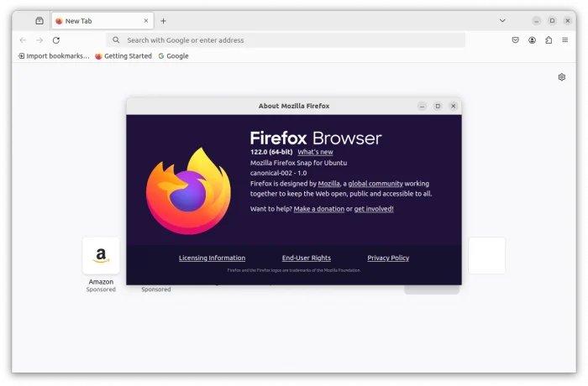Open the Google bookmark
The height and width of the screenshot is (386, 588).
[173, 56]
